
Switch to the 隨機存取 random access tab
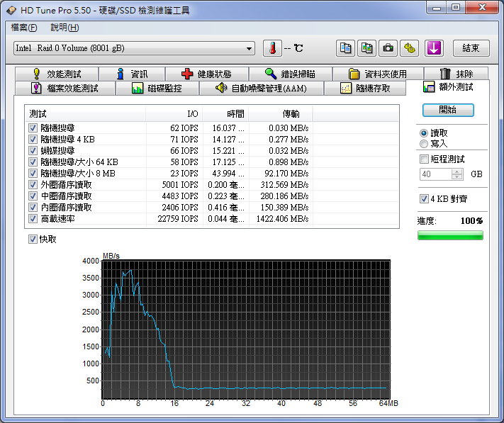[365, 88]
